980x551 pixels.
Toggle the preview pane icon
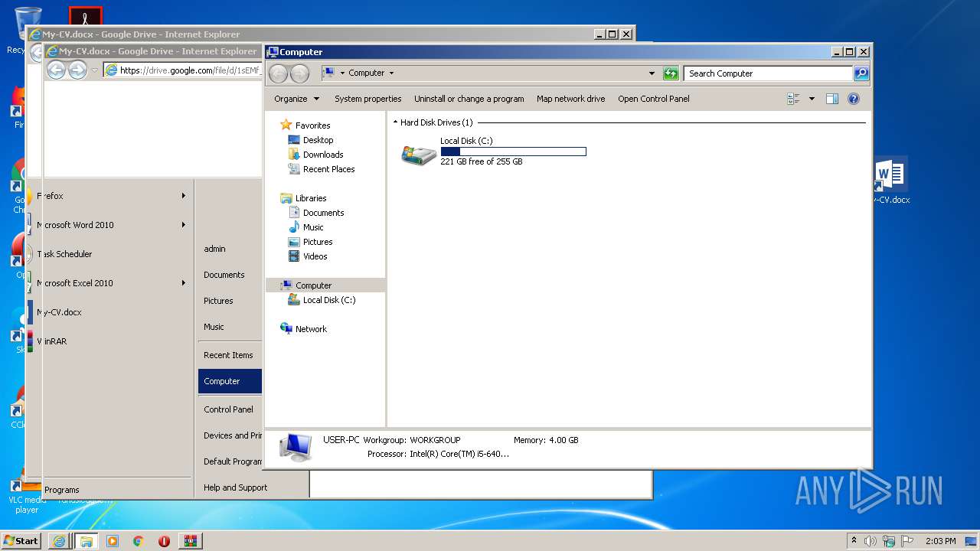click(x=832, y=99)
